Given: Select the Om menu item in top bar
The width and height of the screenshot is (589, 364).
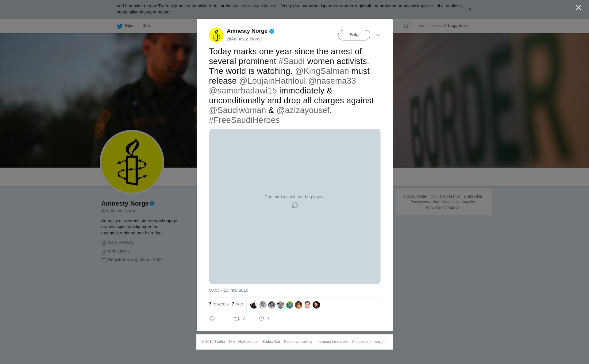Looking at the screenshot, I should (x=146, y=26).
